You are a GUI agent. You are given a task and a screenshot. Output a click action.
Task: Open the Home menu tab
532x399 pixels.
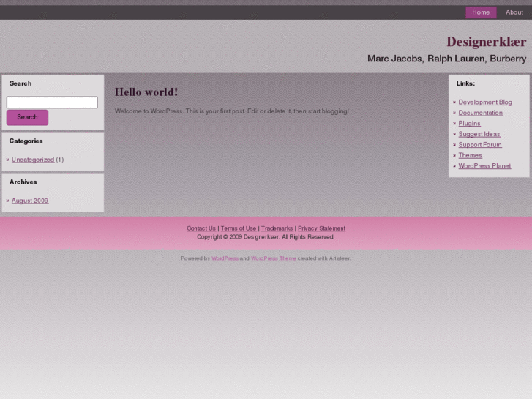(481, 12)
